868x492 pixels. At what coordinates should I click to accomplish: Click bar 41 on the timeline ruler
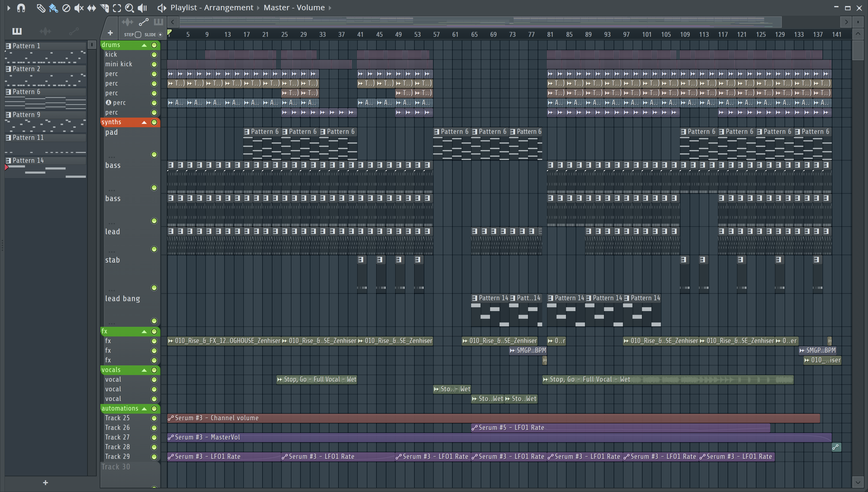(x=360, y=34)
